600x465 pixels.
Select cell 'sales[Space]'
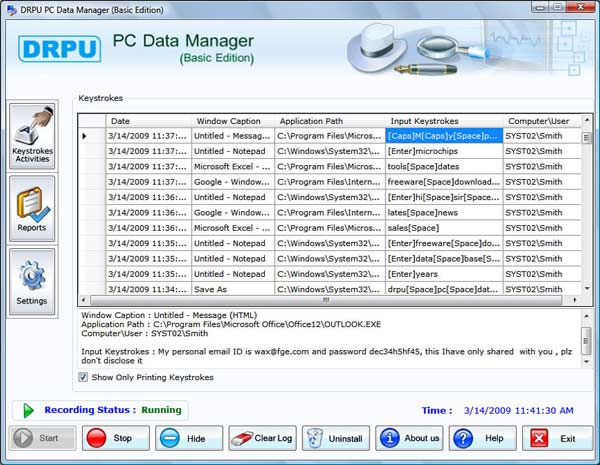tap(444, 228)
